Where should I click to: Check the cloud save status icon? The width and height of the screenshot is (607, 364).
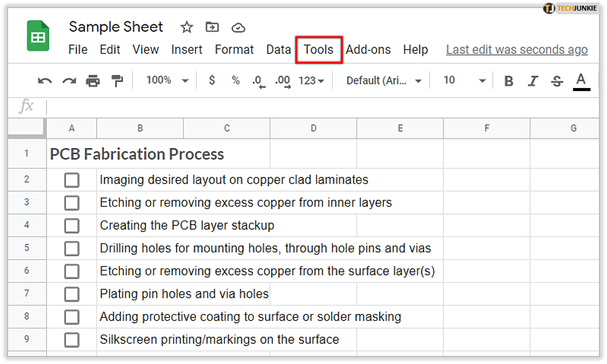tap(238, 27)
